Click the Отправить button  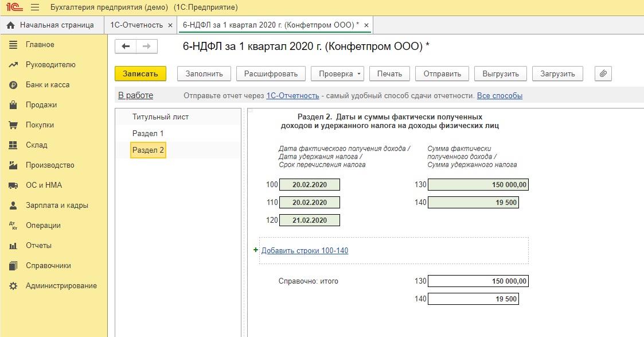tap(442, 73)
